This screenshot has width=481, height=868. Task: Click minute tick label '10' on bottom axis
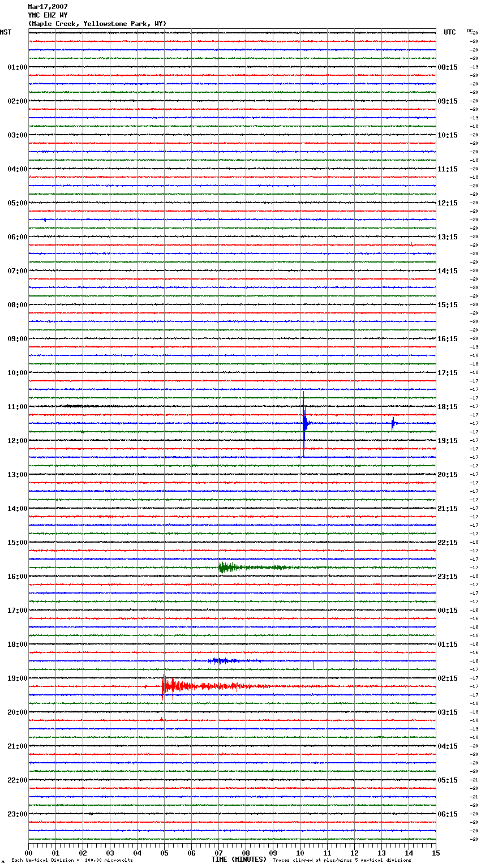[300, 853]
